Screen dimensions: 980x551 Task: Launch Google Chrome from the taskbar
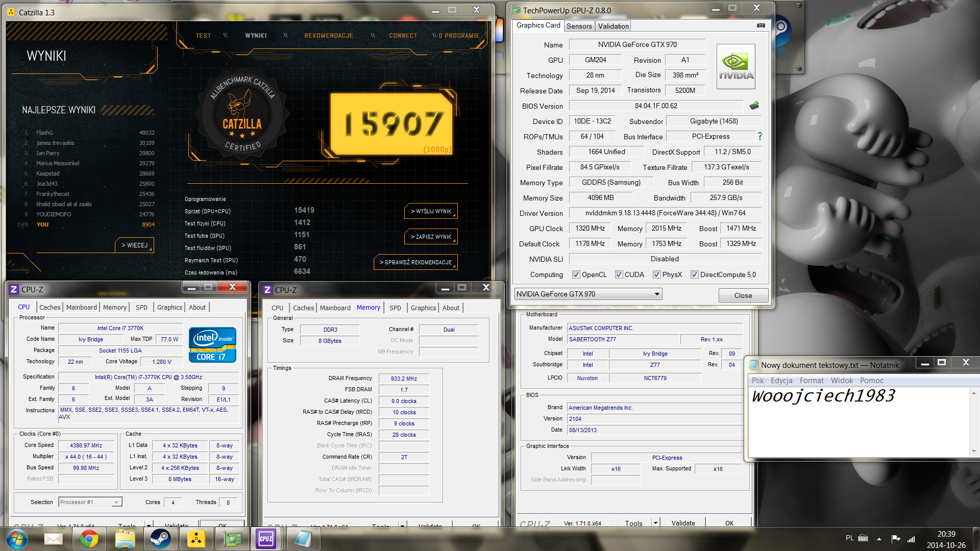click(89, 539)
